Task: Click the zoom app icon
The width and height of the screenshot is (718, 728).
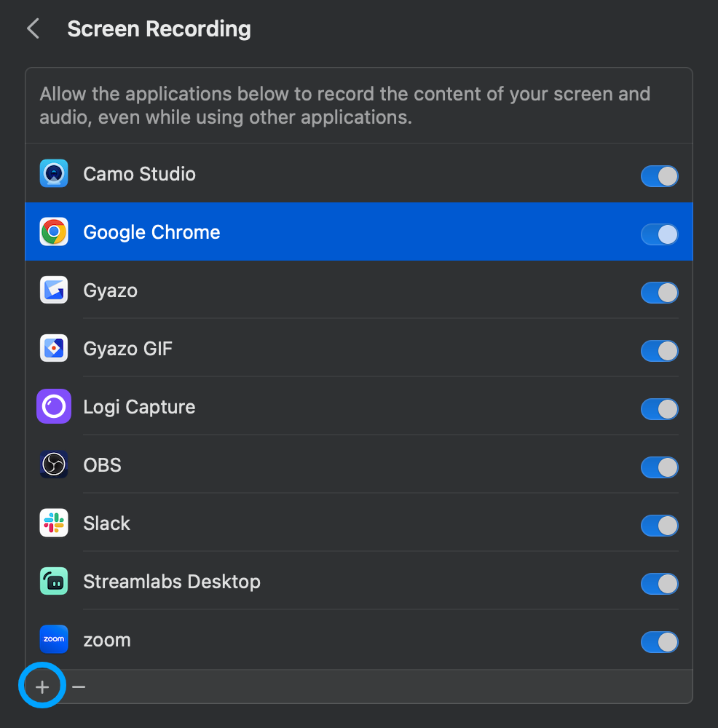Action: coord(53,639)
